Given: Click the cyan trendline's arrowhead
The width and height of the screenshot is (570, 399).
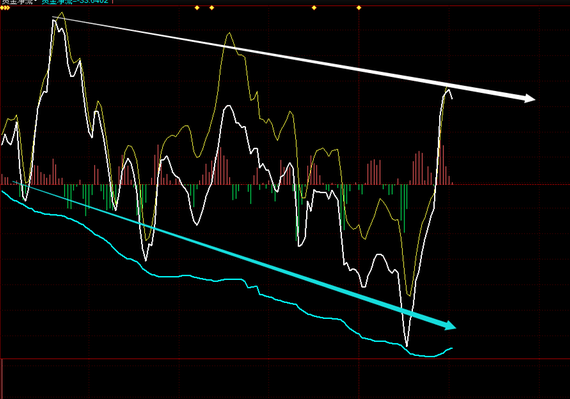Looking at the screenshot, I should [x=450, y=325].
